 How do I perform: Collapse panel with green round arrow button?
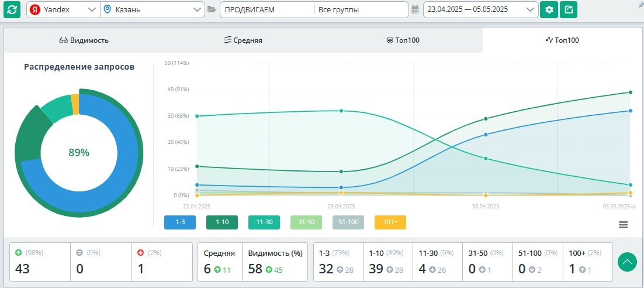tap(627, 262)
